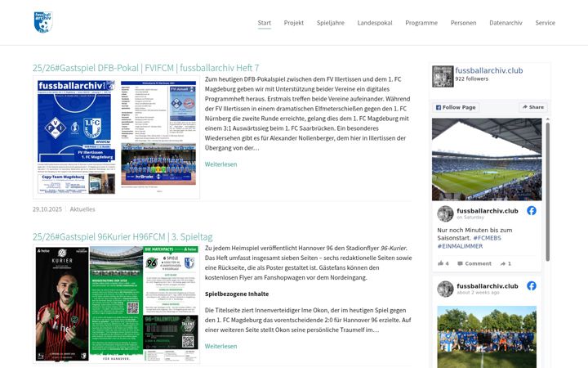Click the 'about 2 weeks ago' timestamp

pos(478,293)
